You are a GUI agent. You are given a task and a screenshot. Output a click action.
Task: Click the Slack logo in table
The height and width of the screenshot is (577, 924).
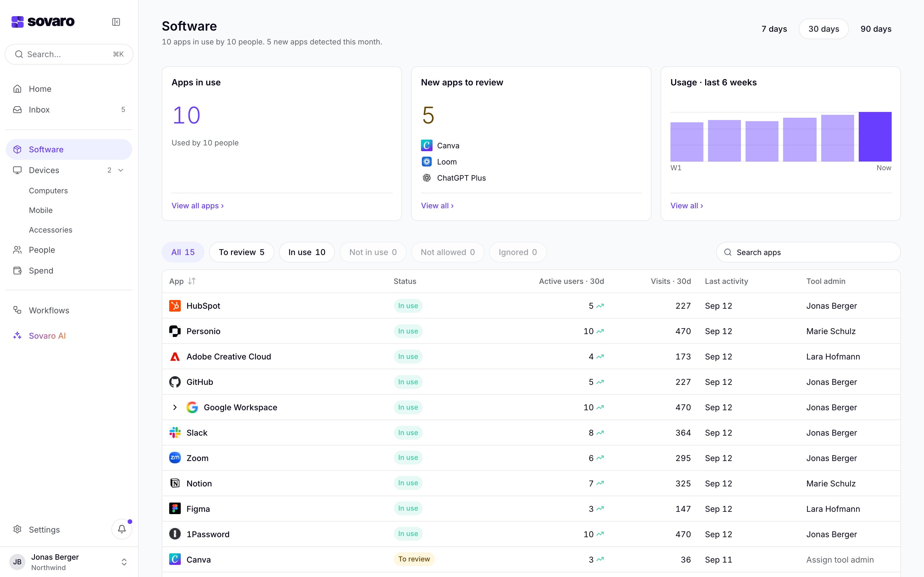pos(175,432)
